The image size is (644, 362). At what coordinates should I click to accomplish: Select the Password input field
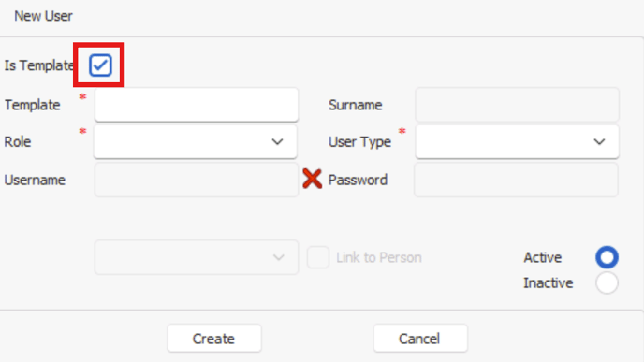(x=517, y=180)
